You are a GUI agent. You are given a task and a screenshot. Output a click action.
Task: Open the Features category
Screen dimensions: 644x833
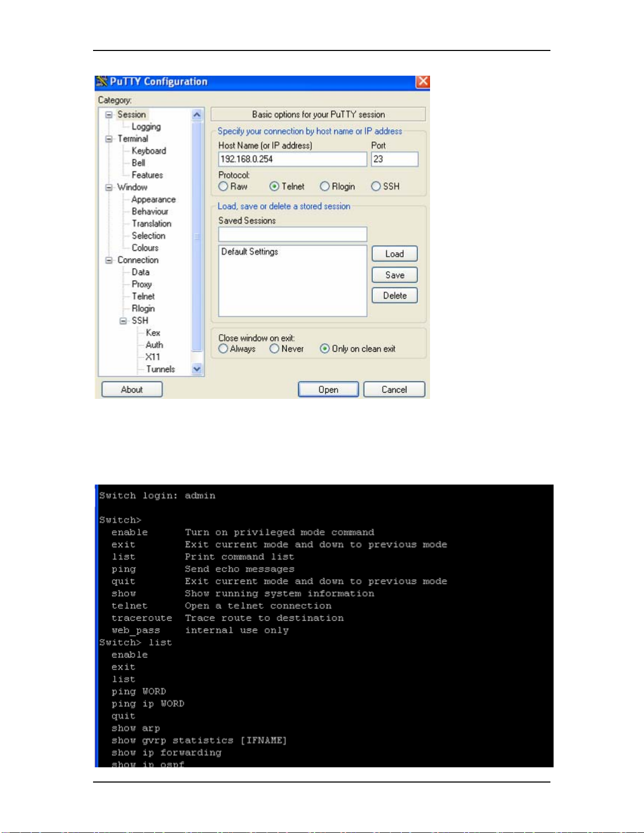[147, 175]
